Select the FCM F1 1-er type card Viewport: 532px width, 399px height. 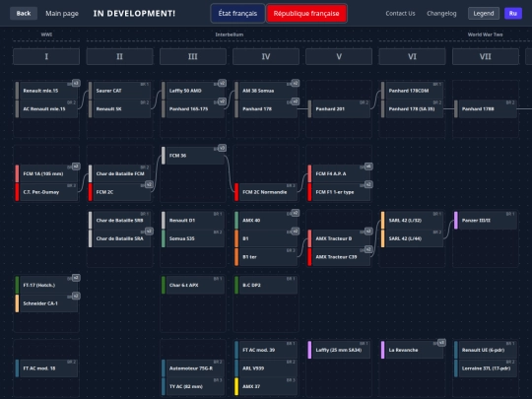point(339,192)
